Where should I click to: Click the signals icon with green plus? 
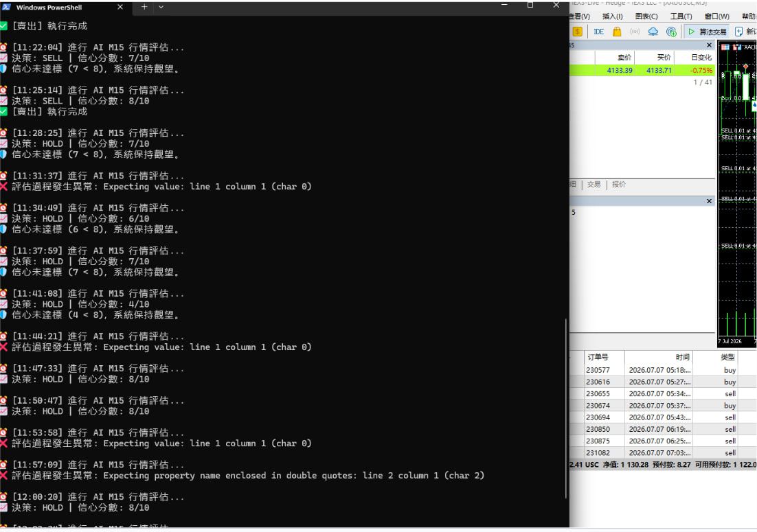tap(671, 32)
